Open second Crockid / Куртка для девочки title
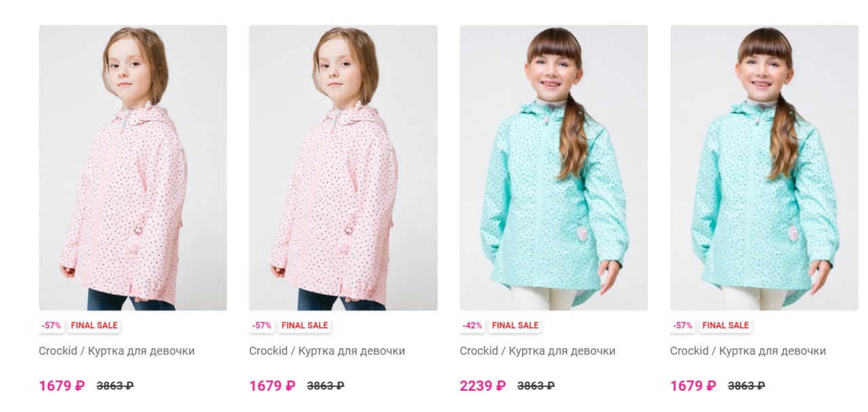 (327, 351)
